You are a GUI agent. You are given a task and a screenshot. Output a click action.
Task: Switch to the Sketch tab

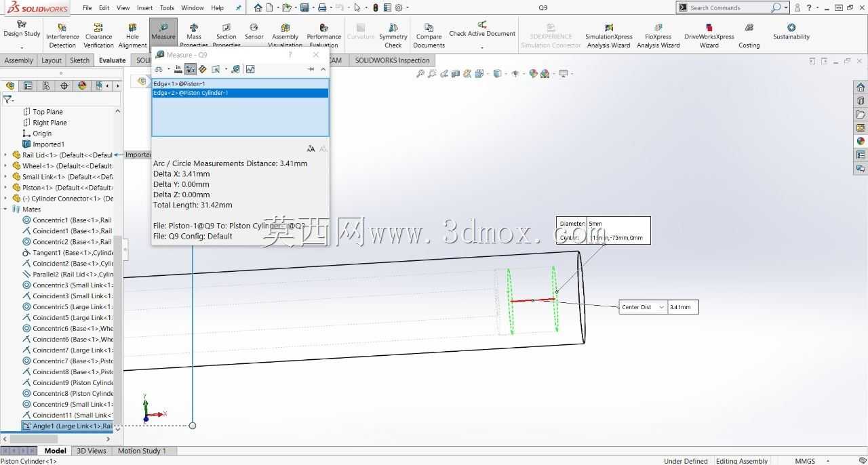[x=79, y=60]
